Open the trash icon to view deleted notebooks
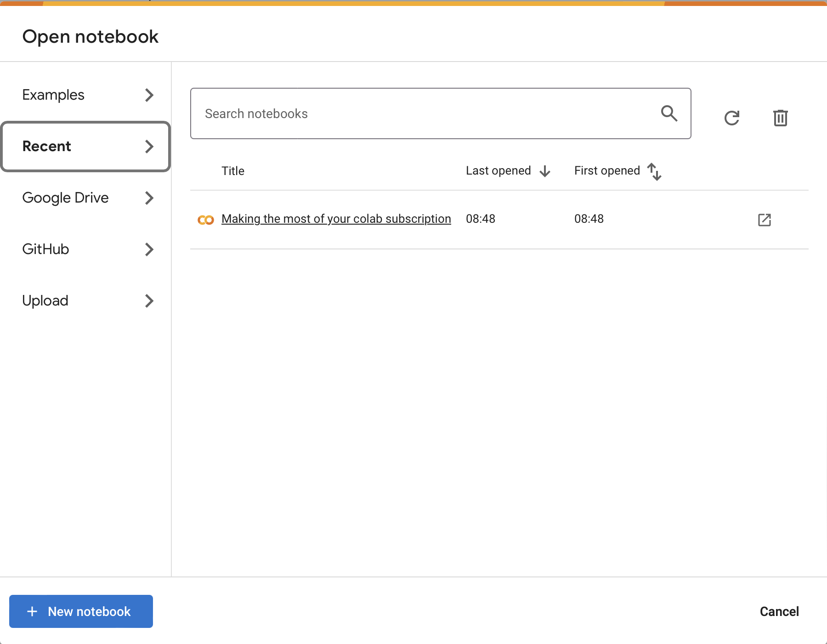The image size is (827, 644). pyautogui.click(x=781, y=118)
